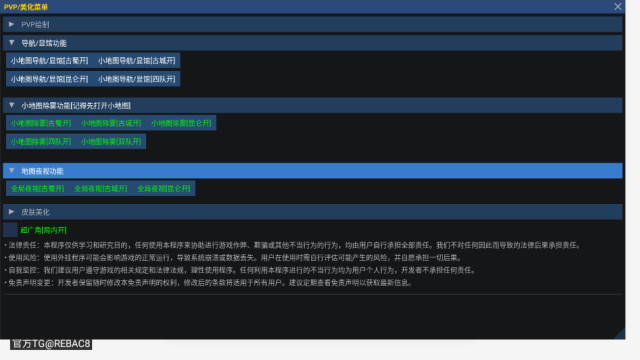Expand the 皮肤美化 section
640x360 pixels.
coord(313,212)
